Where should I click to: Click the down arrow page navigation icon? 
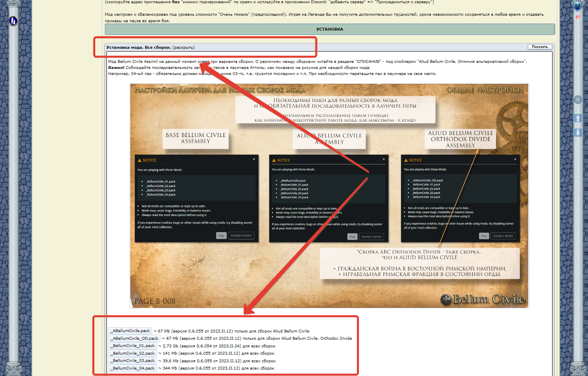pyautogui.click(x=578, y=133)
